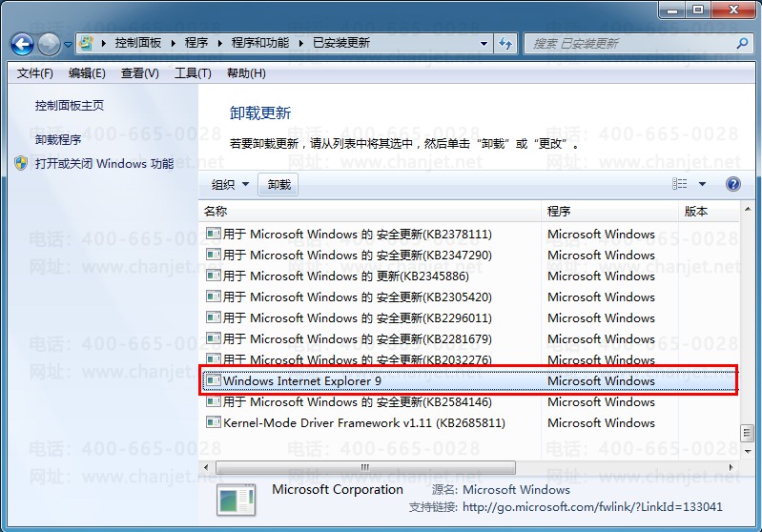The width and height of the screenshot is (762, 532).
Task: Open the 查看(V) menu
Action: pos(140,73)
